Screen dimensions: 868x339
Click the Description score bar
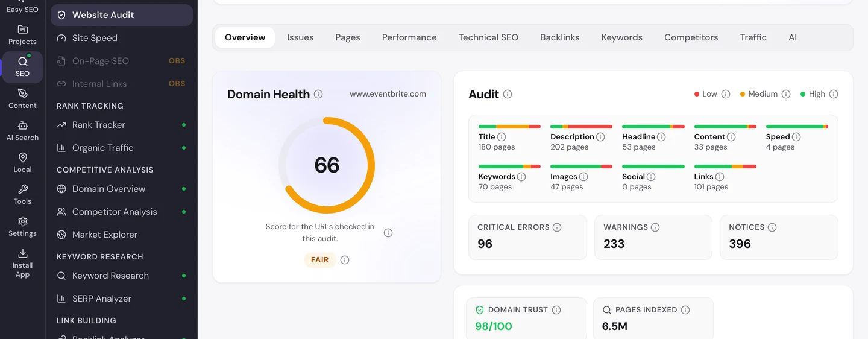[x=581, y=127]
